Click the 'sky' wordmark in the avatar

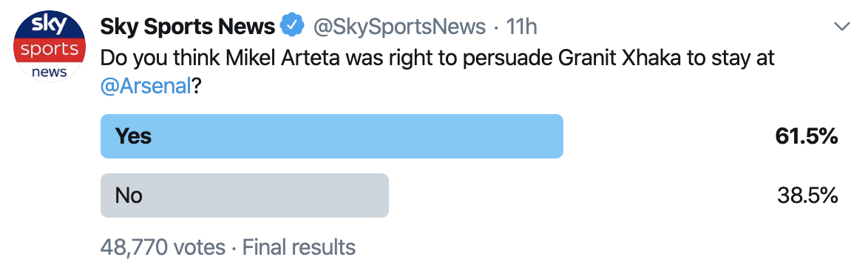pyautogui.click(x=49, y=25)
